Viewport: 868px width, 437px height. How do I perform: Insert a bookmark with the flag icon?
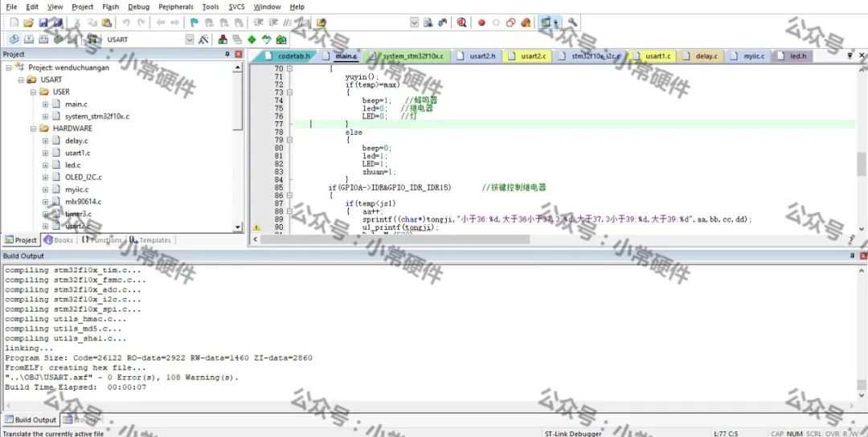[194, 22]
